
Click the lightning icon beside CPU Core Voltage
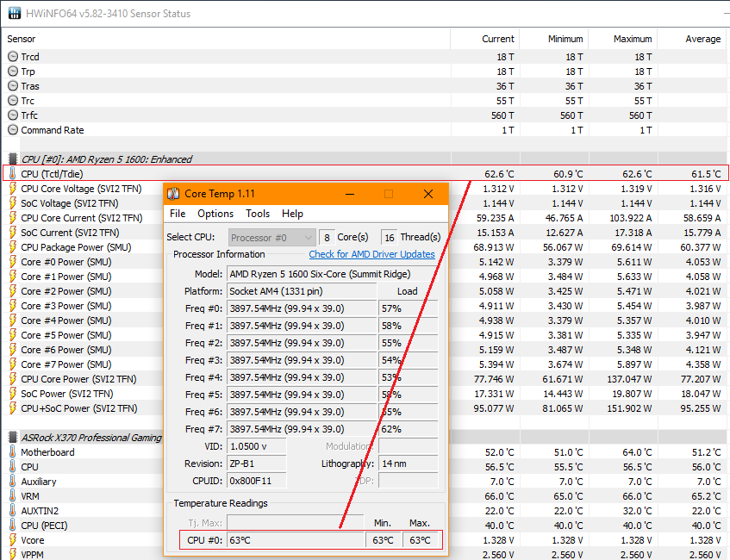pos(13,189)
